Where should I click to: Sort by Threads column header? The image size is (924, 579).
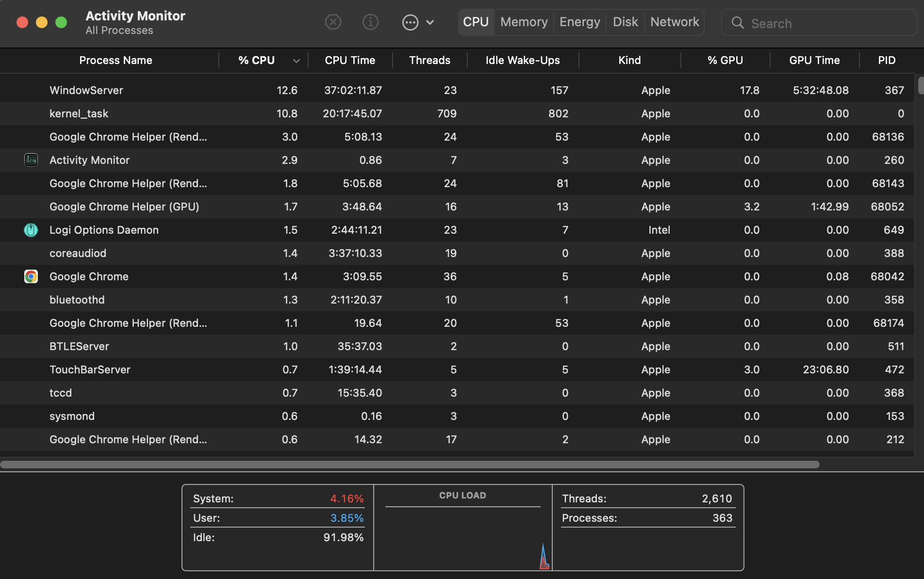click(x=429, y=61)
